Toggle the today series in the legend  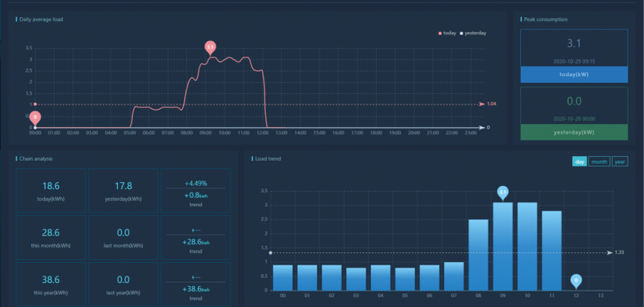(x=446, y=33)
